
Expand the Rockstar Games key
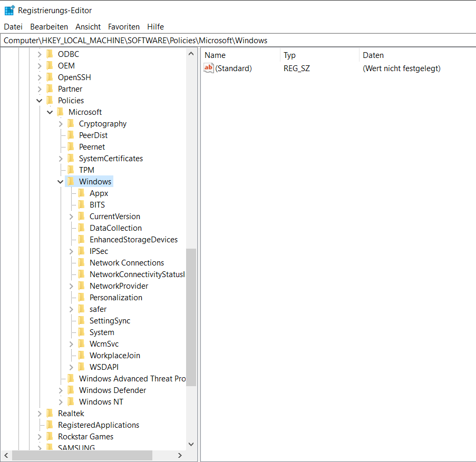pyautogui.click(x=40, y=437)
